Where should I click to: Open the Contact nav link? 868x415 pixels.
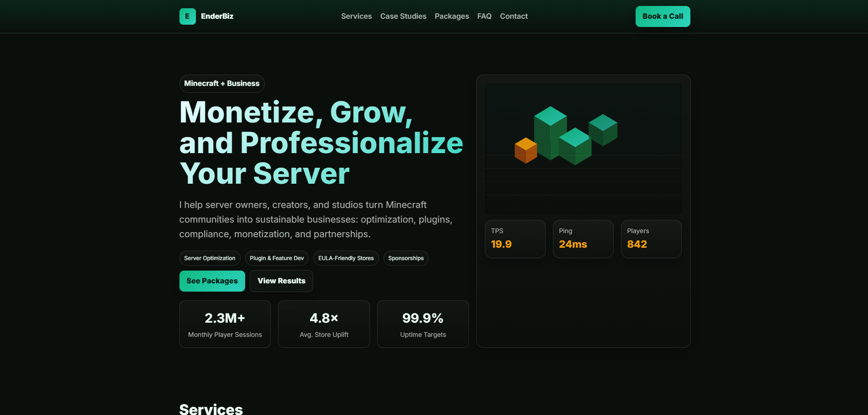click(514, 16)
